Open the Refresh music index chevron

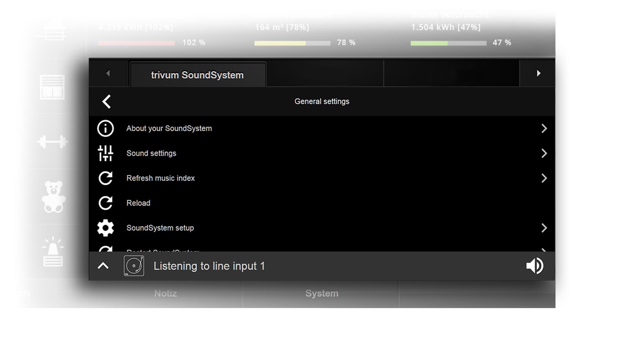click(x=544, y=178)
